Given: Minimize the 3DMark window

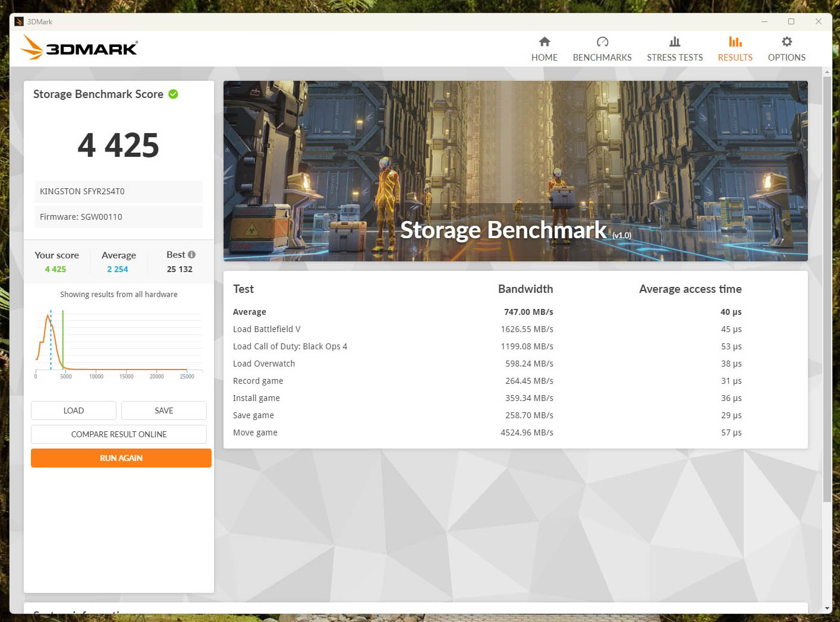Looking at the screenshot, I should [765, 21].
